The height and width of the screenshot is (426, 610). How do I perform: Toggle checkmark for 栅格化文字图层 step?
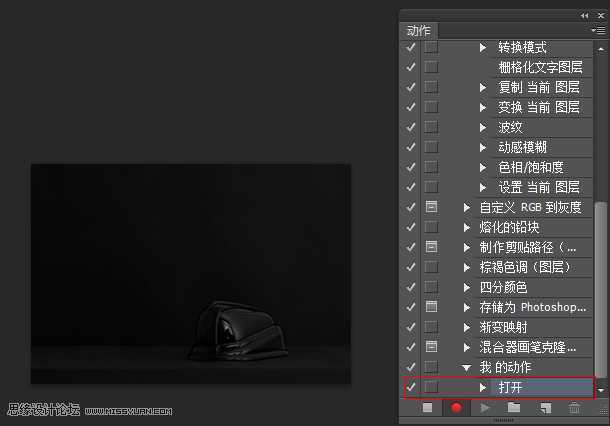410,67
